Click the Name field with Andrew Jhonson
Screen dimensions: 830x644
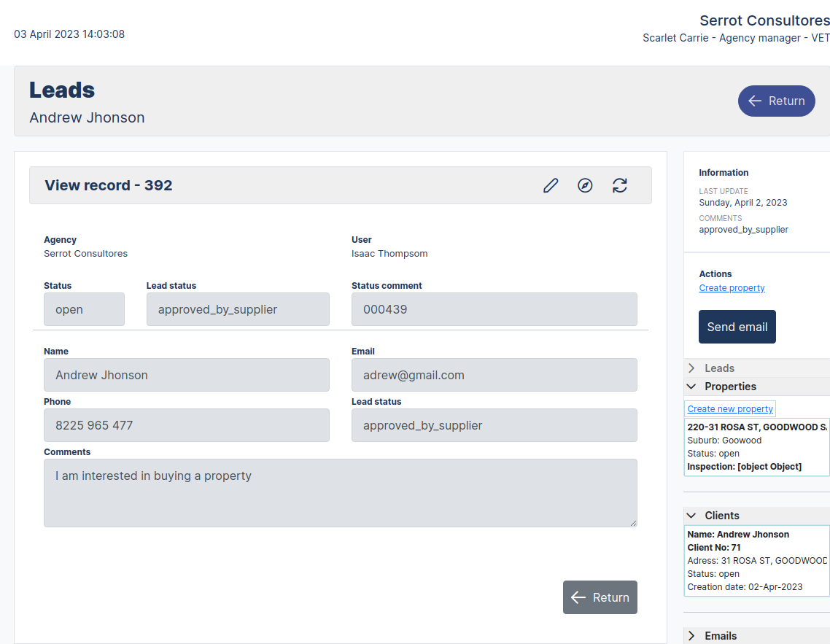[x=186, y=375]
